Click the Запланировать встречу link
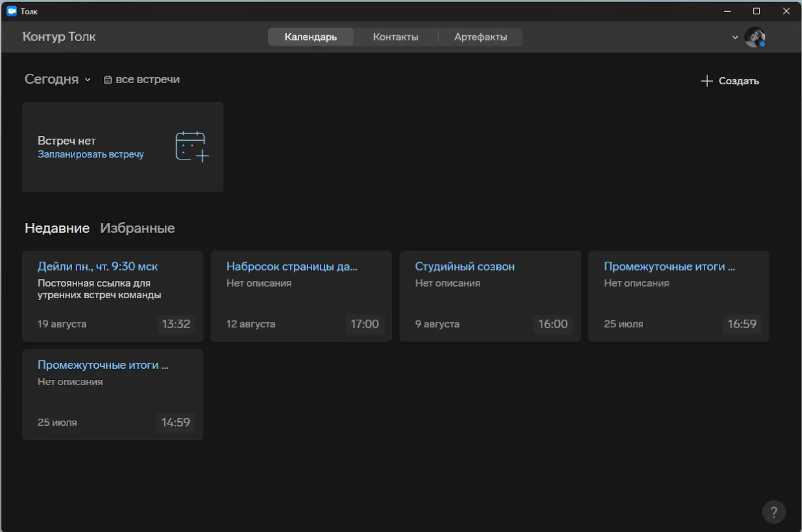 click(91, 154)
